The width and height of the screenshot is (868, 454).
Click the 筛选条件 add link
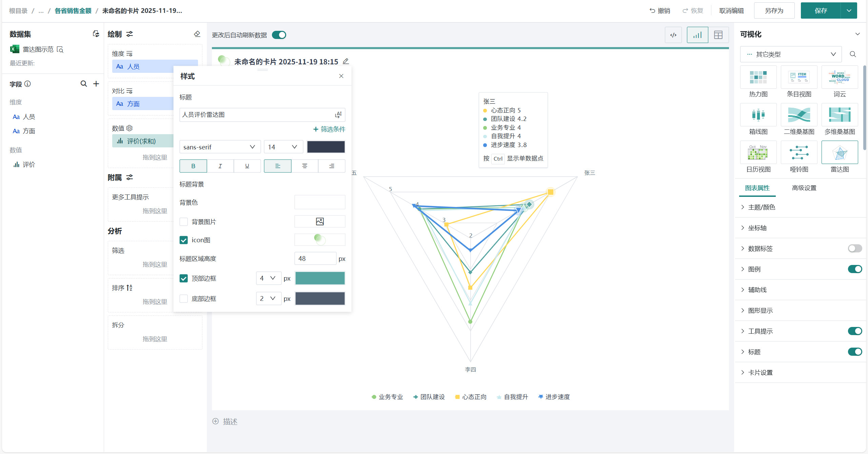329,129
